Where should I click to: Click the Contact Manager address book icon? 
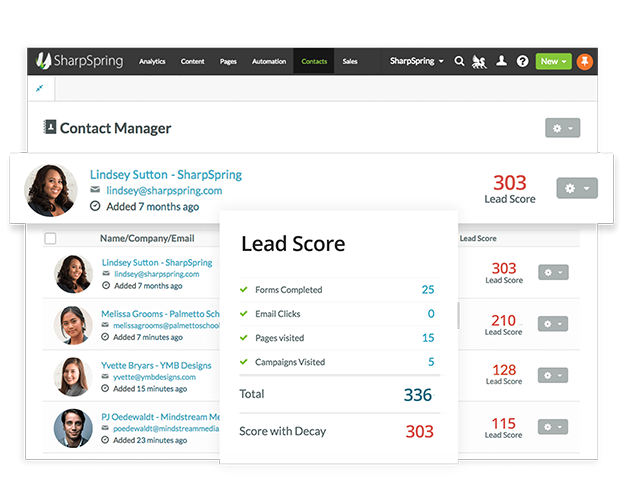pyautogui.click(x=50, y=128)
